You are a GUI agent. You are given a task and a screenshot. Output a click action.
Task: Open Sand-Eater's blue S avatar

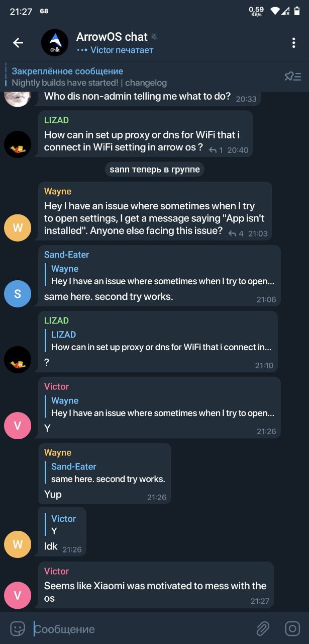[18, 293]
